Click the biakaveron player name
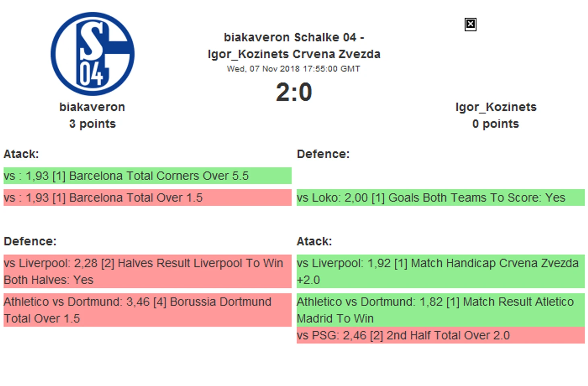The height and width of the screenshot is (386, 588). (x=92, y=107)
